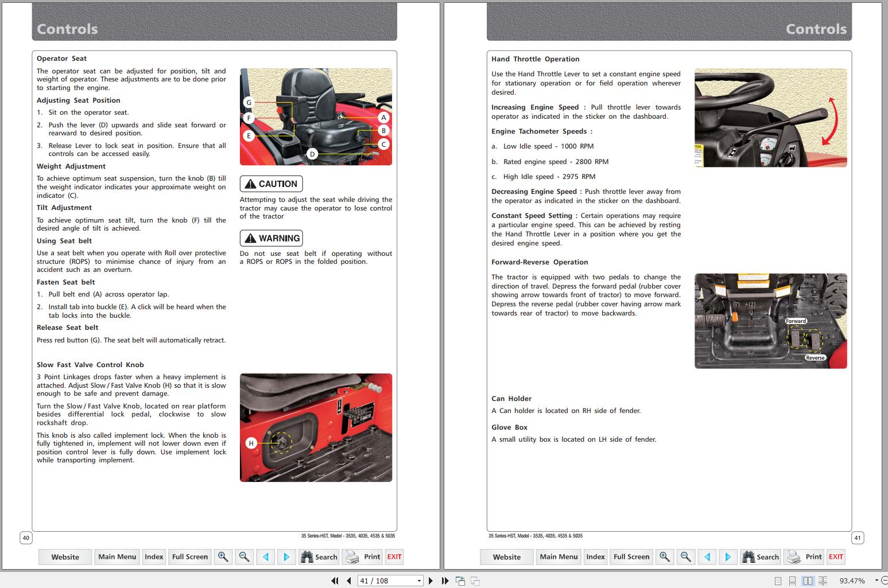This screenshot has width=888, height=588.
Task: Open the page number dropdown
Action: pyautogui.click(x=418, y=581)
